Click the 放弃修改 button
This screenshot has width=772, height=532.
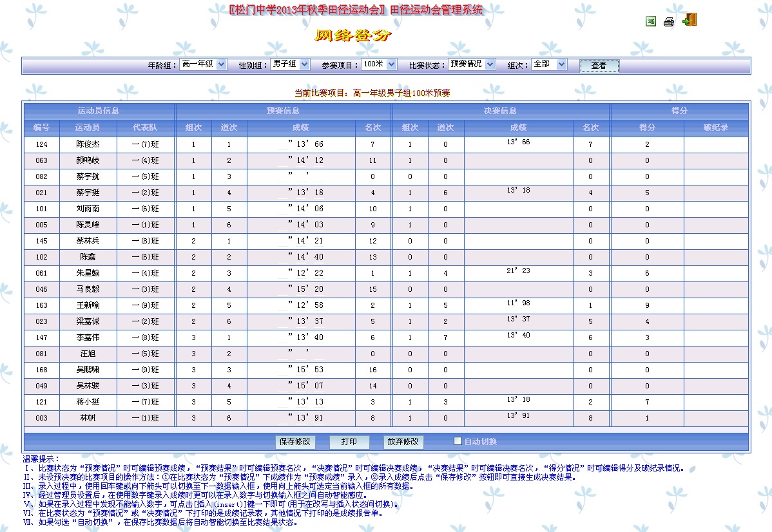[403, 441]
